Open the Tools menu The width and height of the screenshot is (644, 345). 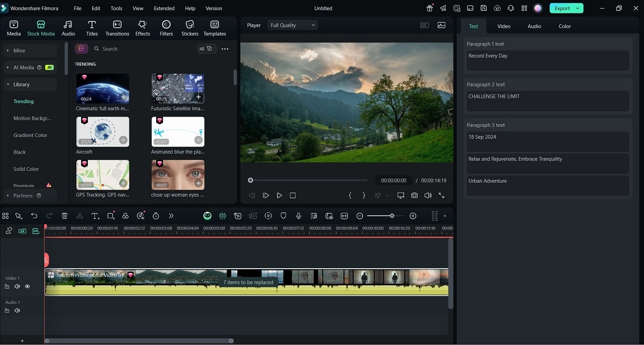(x=116, y=9)
